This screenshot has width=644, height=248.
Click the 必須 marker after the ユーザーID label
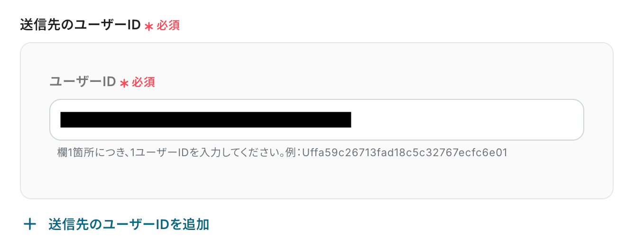[144, 82]
